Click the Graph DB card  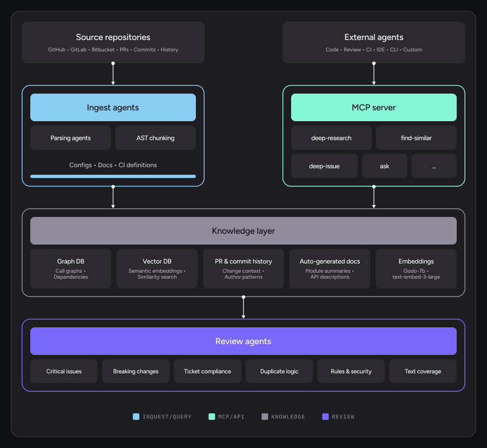coord(71,268)
